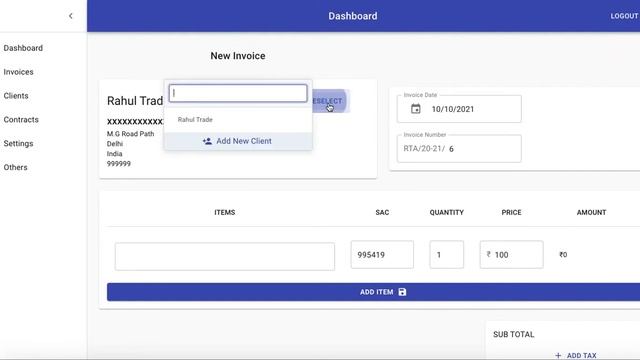The width and height of the screenshot is (640, 360).
Task: Click the SUB TOTAL label
Action: 513,334
